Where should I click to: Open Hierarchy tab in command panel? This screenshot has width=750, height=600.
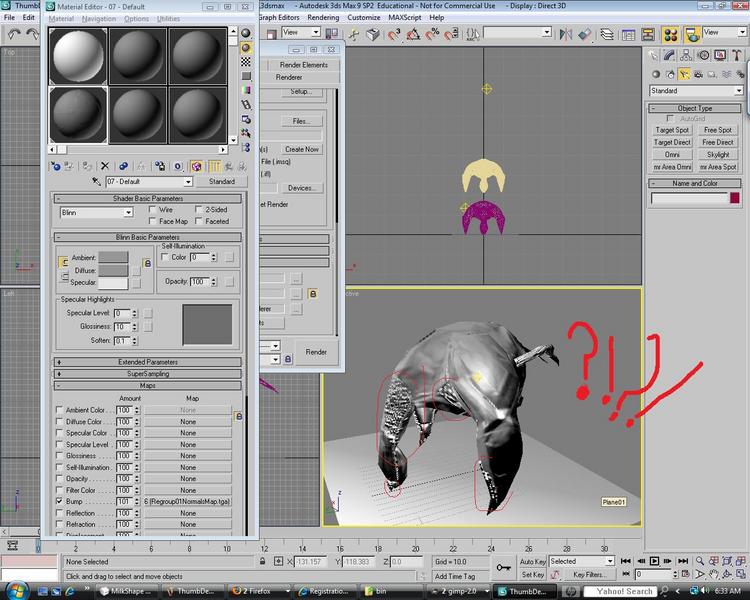pos(686,55)
